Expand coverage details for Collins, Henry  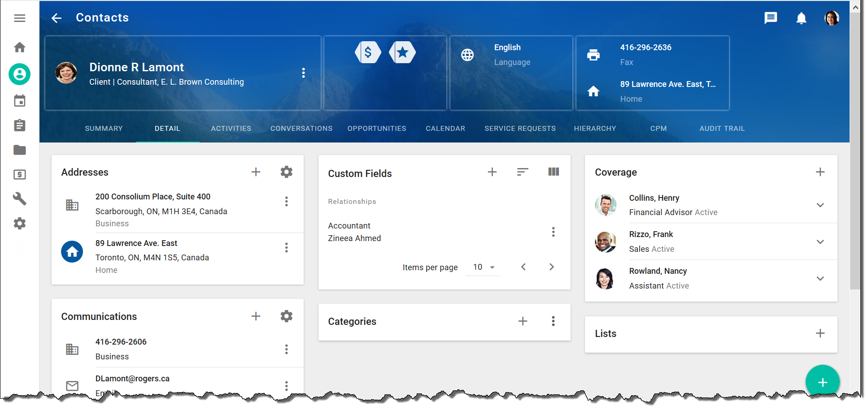(x=820, y=205)
